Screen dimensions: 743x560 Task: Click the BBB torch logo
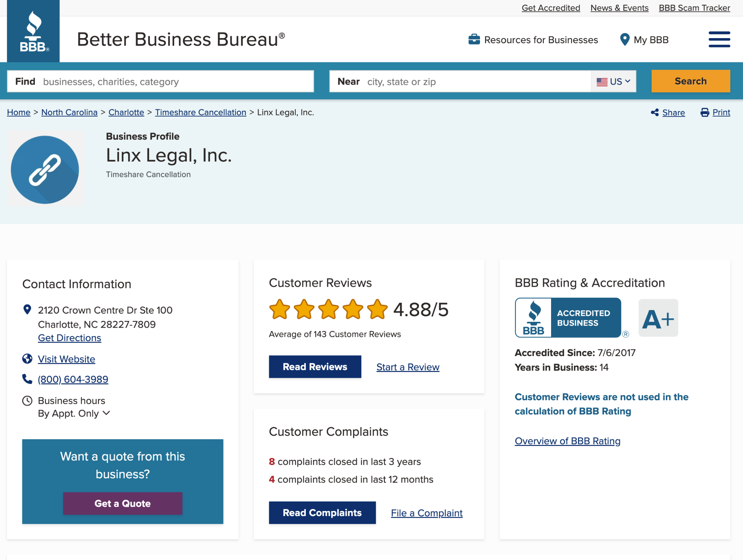point(33,32)
